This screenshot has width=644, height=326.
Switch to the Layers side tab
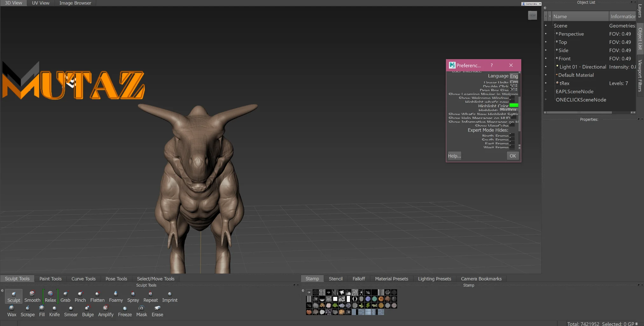pos(640,11)
